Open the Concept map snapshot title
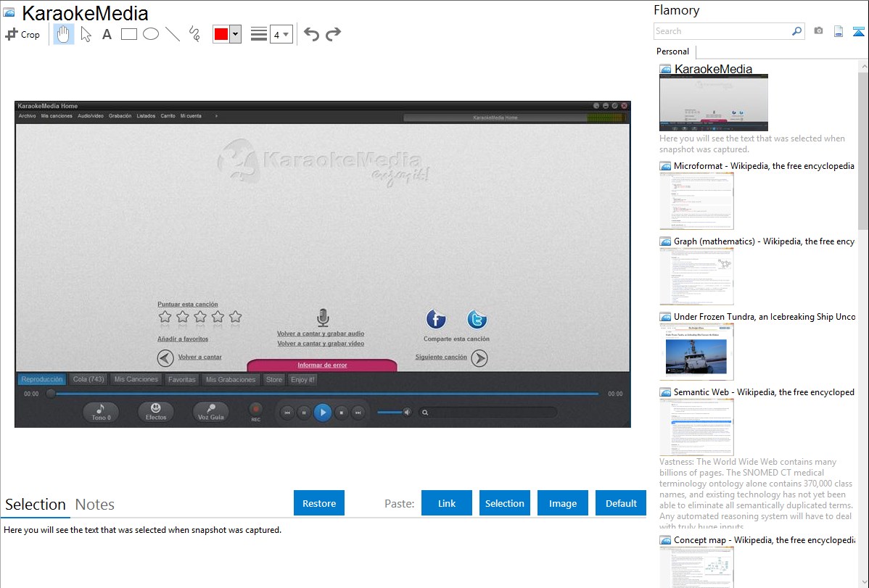The width and height of the screenshot is (869, 588). click(765, 539)
